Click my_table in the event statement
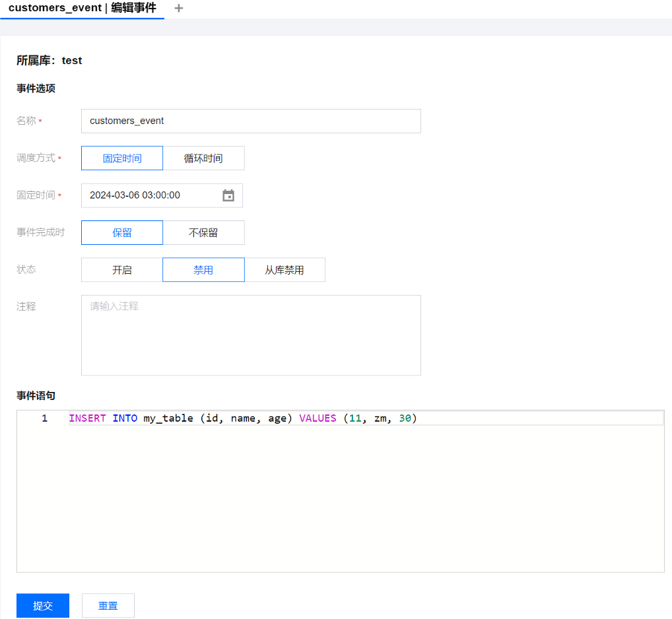 click(168, 418)
